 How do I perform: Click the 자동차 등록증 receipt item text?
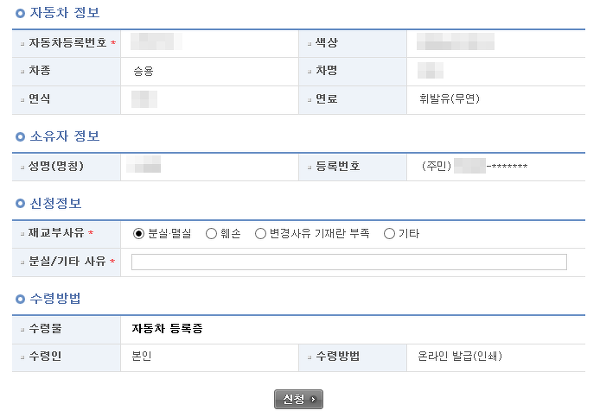pos(167,328)
